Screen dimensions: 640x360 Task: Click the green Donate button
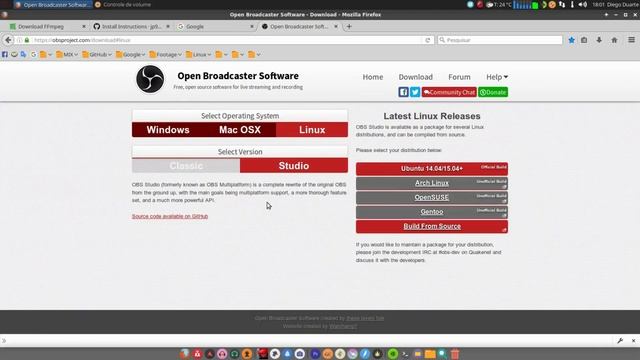pyautogui.click(x=493, y=92)
